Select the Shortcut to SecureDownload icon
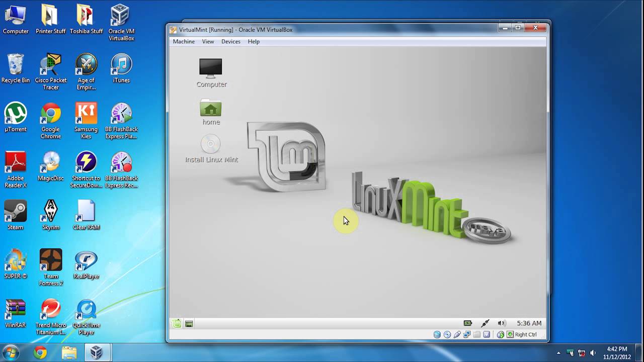The image size is (644, 362). click(x=86, y=170)
